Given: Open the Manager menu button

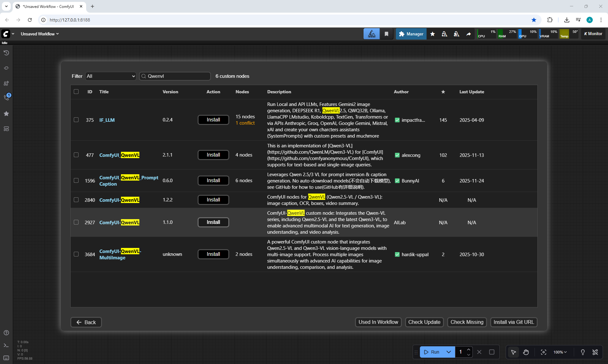Looking at the screenshot, I should tap(411, 34).
